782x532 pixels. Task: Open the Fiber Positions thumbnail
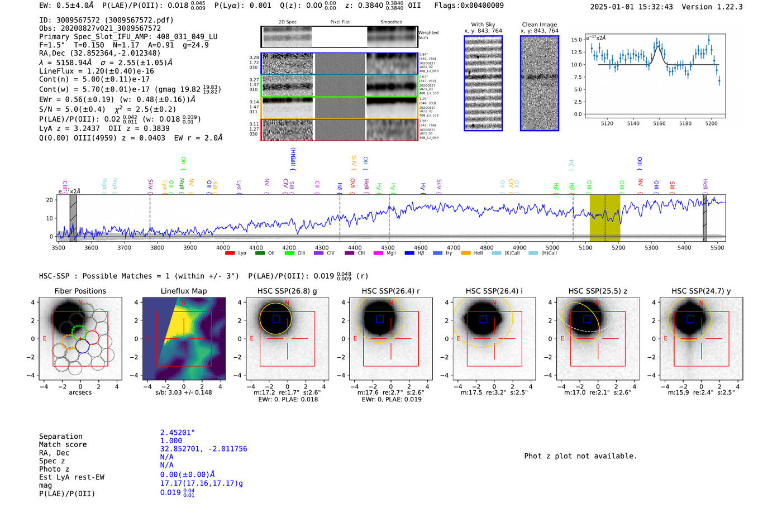click(80, 338)
